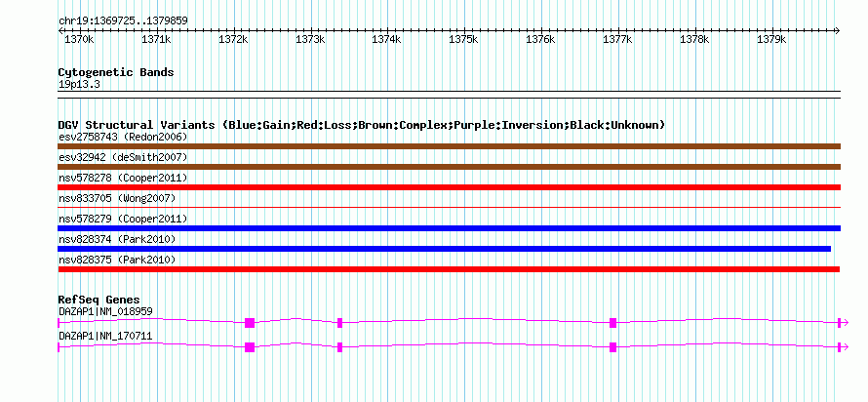Select the red nsv578278 loss bar
The height and width of the screenshot is (402, 868).
tap(449, 187)
